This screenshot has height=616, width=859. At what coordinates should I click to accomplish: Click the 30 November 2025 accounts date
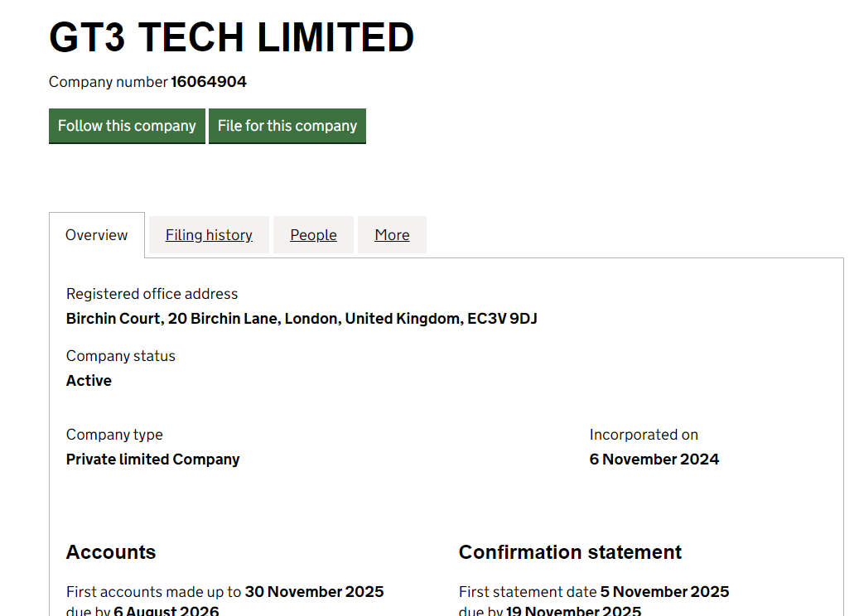coord(314,592)
